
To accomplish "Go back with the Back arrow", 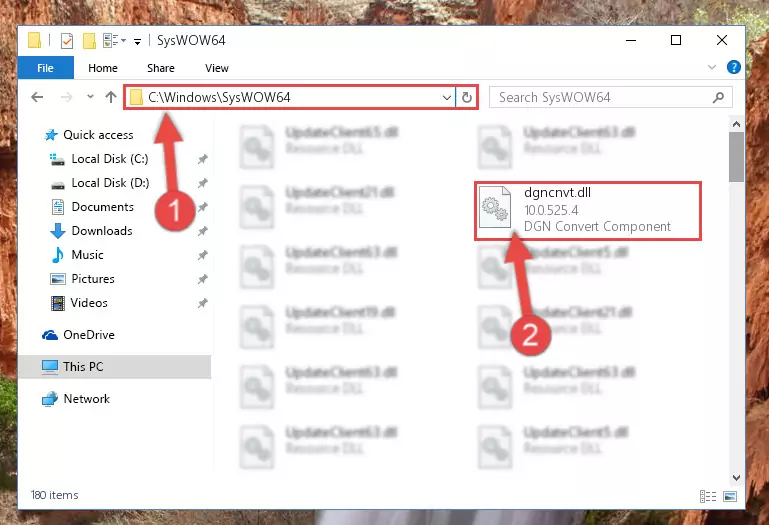I will (37, 97).
